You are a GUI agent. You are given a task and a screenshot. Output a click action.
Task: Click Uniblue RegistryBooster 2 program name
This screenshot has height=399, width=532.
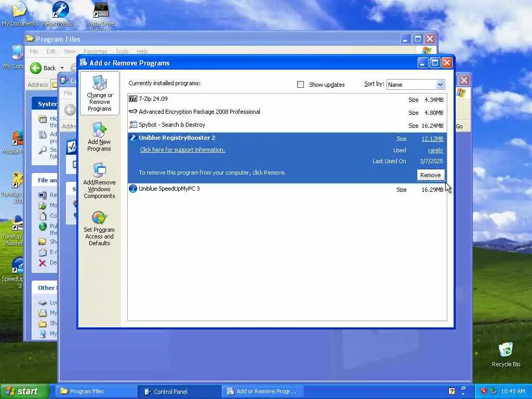point(177,138)
